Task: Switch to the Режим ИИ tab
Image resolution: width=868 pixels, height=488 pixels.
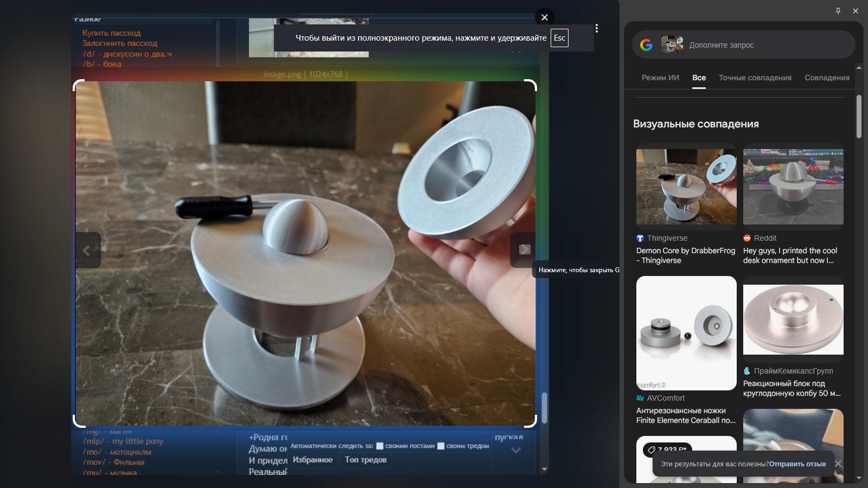Action: click(660, 78)
